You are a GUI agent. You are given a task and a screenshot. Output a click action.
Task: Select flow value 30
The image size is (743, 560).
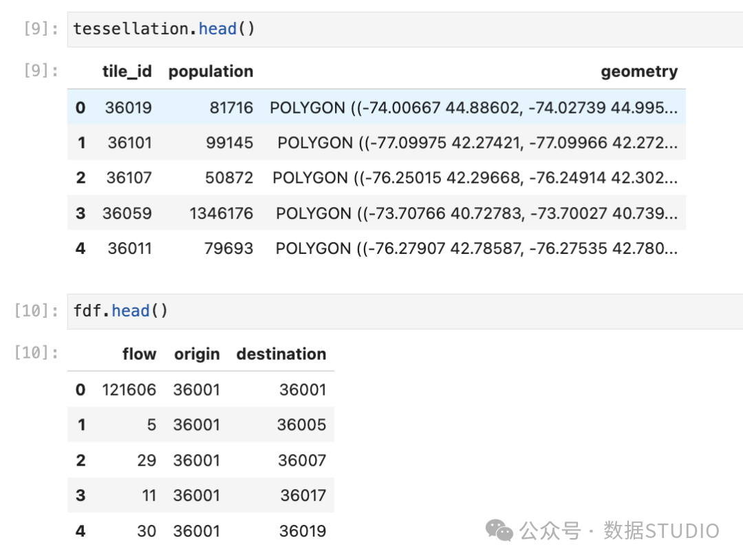tap(147, 530)
